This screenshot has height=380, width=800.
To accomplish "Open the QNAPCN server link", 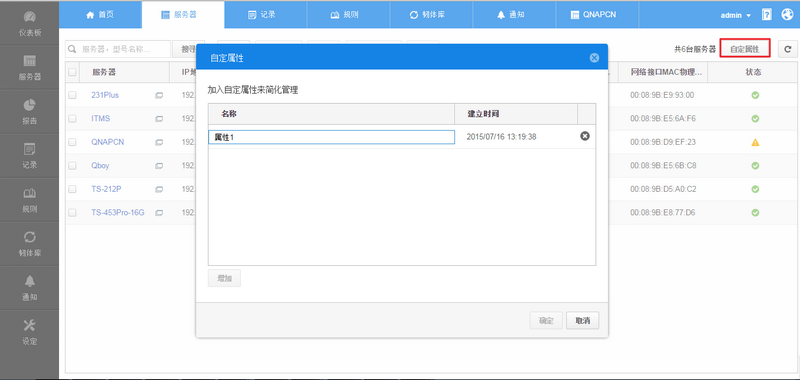I will click(108, 142).
